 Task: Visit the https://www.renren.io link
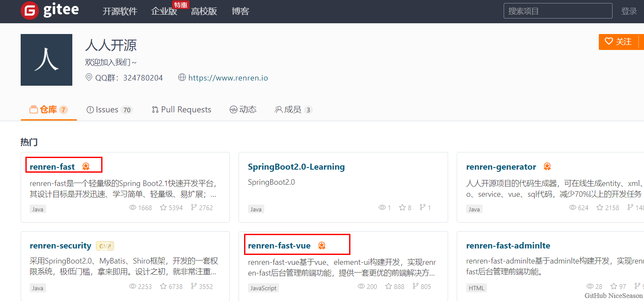click(228, 78)
